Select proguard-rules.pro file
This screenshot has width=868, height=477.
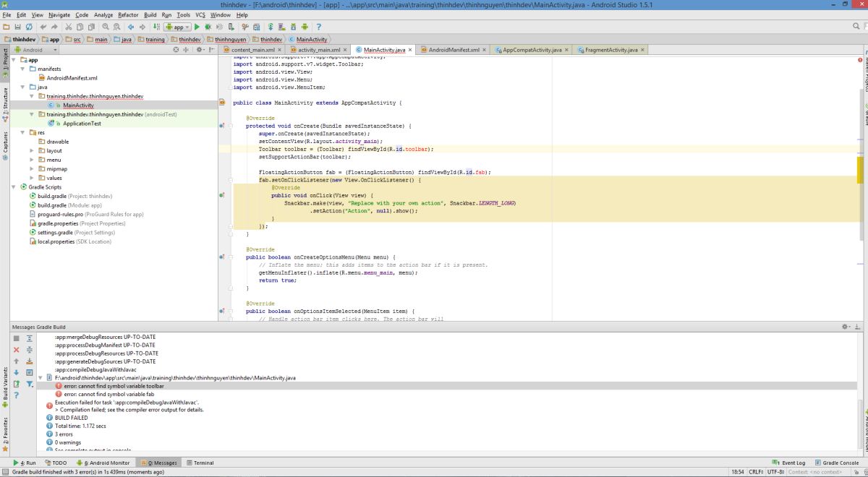90,215
